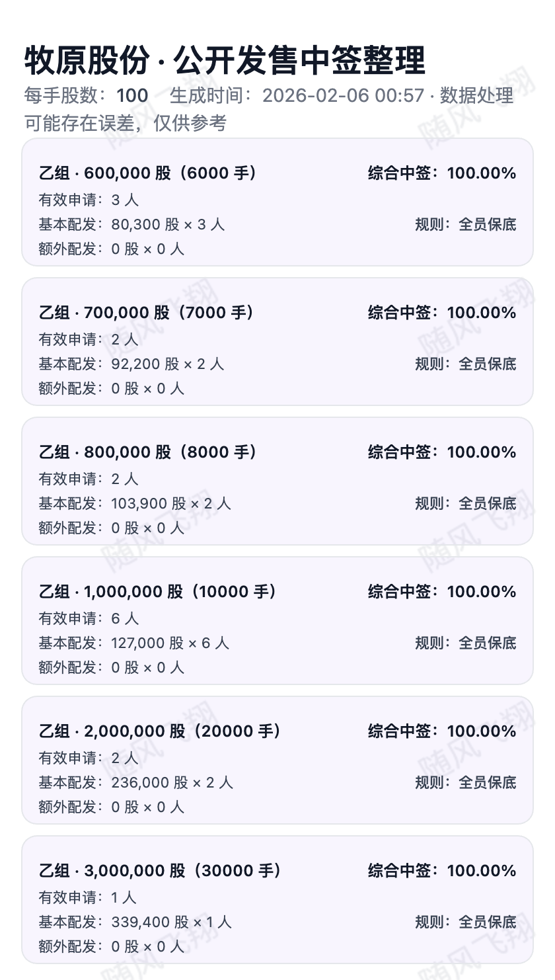Click 基本配发 103,900 股 × 2 人 row

(135, 504)
